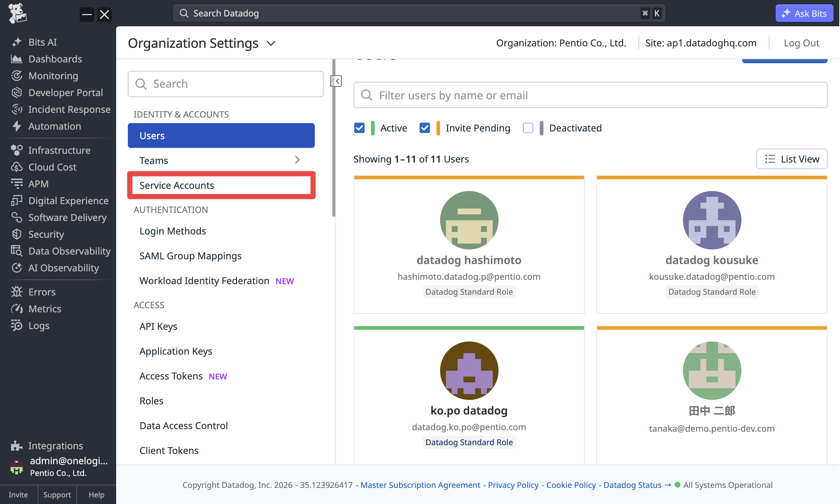Open Service Accounts settings page
The width and height of the screenshot is (840, 504).
tap(221, 185)
